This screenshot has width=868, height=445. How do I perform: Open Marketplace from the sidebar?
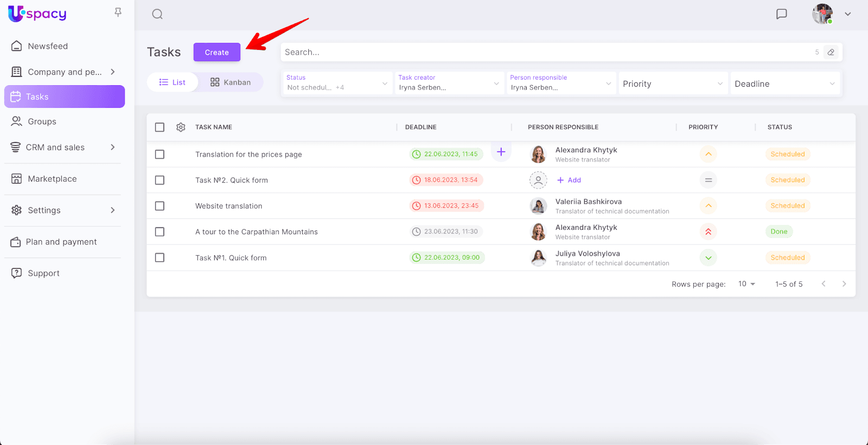click(x=52, y=179)
